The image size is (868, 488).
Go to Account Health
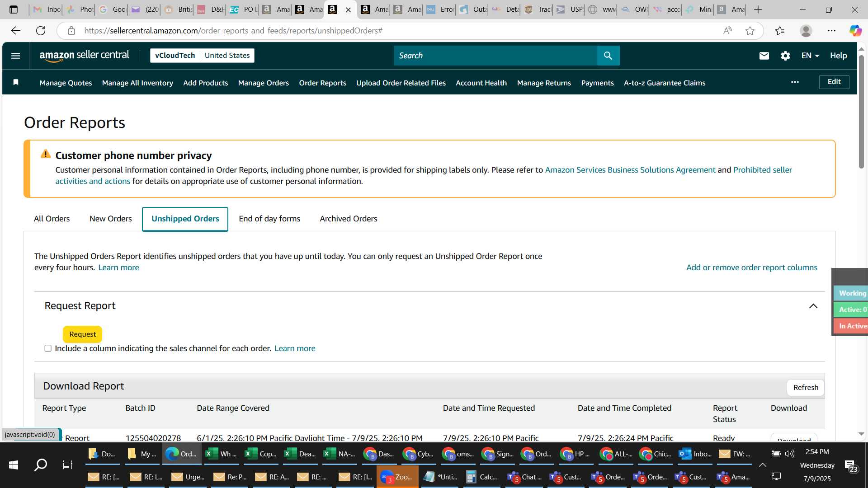(x=481, y=83)
